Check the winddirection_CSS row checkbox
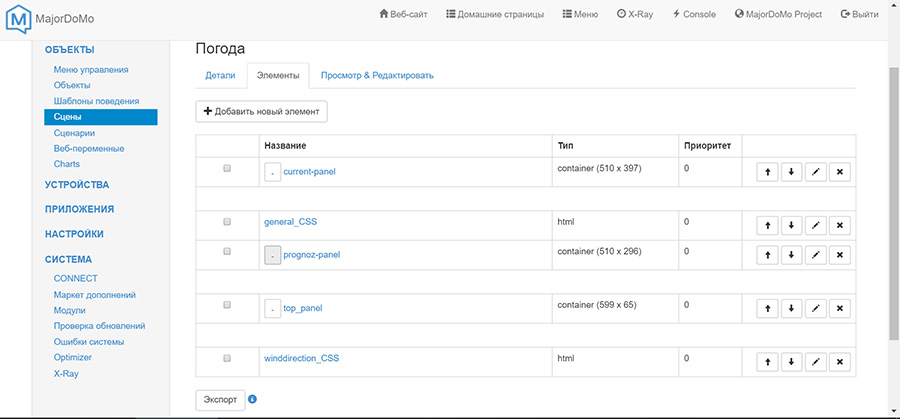Screen dimensions: 900x419 [227, 357]
